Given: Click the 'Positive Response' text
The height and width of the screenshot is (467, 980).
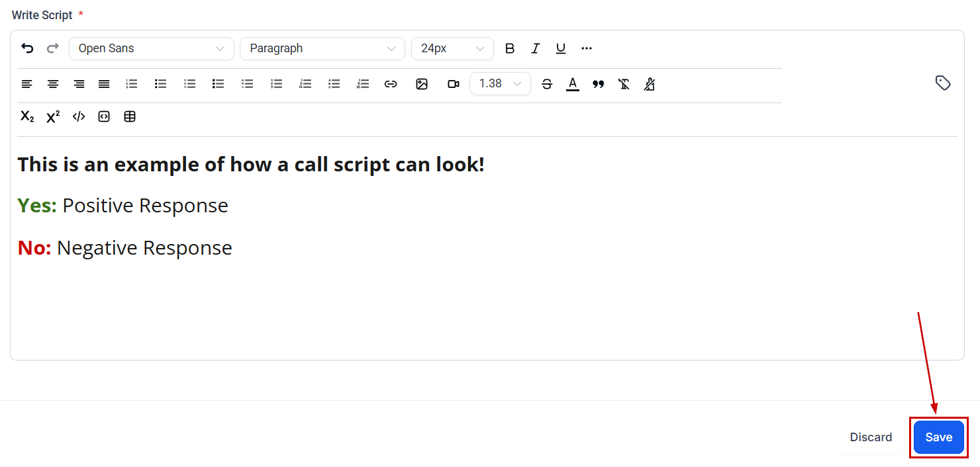Looking at the screenshot, I should click(x=146, y=206).
